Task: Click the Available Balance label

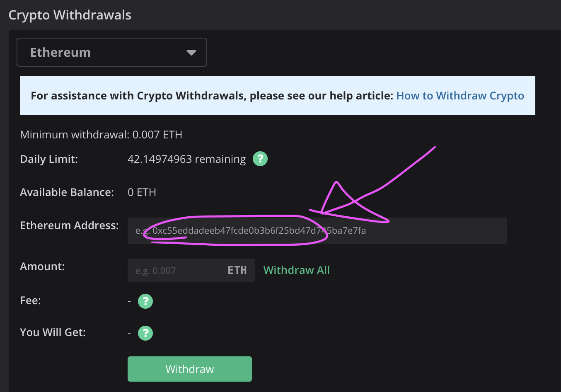Action: coord(67,192)
